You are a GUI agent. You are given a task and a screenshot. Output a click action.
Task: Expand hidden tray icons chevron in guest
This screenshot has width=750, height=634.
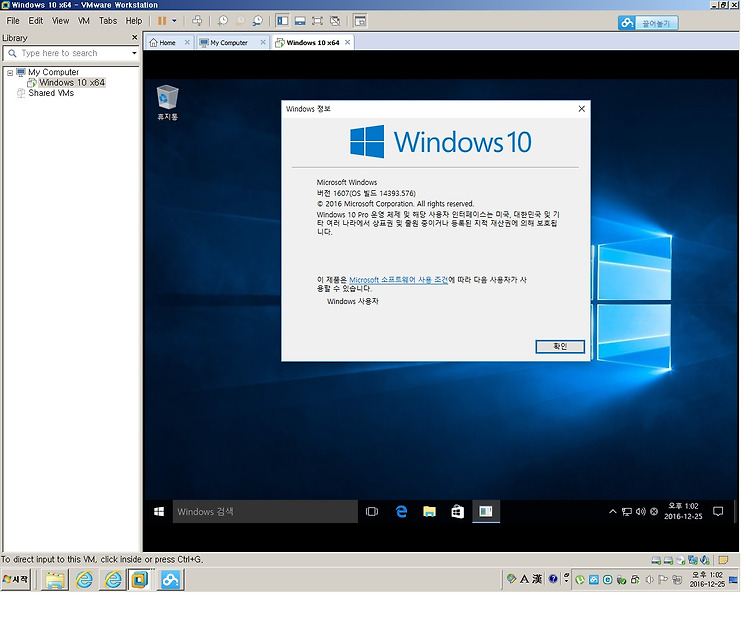[613, 512]
